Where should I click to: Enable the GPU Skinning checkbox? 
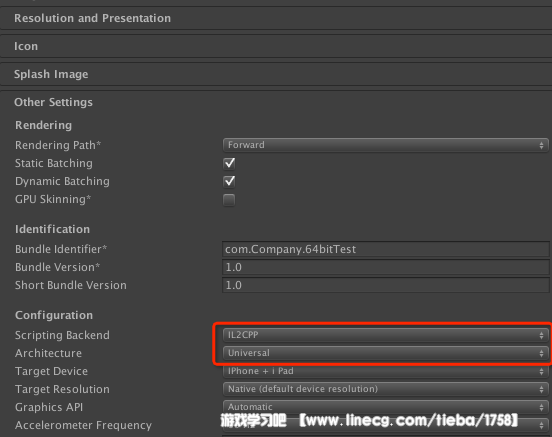[x=229, y=200]
